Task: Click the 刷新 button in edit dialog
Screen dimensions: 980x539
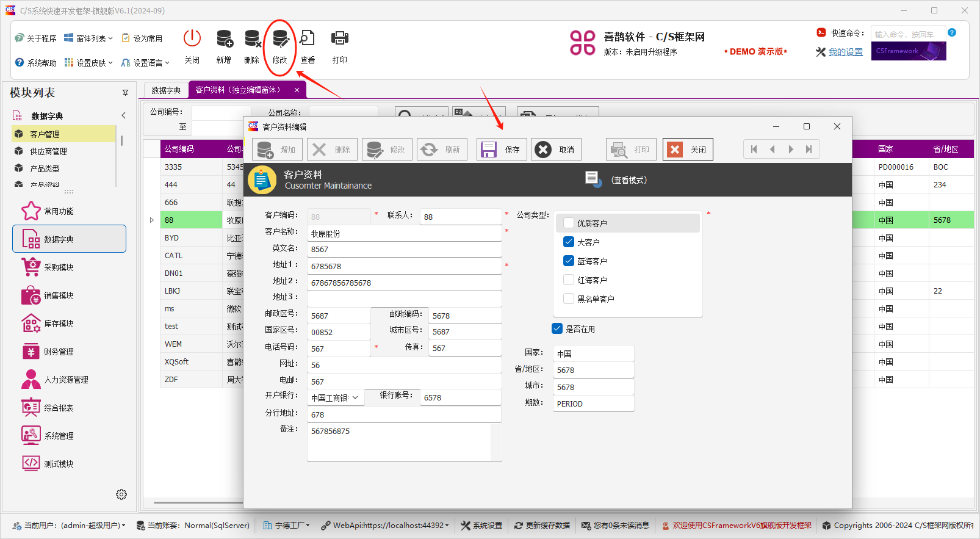Action: [442, 150]
